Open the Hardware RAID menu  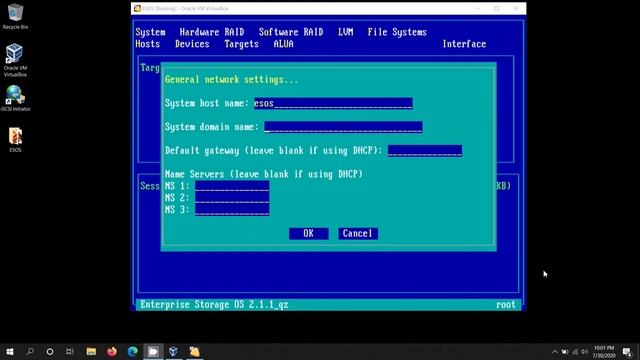pyautogui.click(x=212, y=32)
